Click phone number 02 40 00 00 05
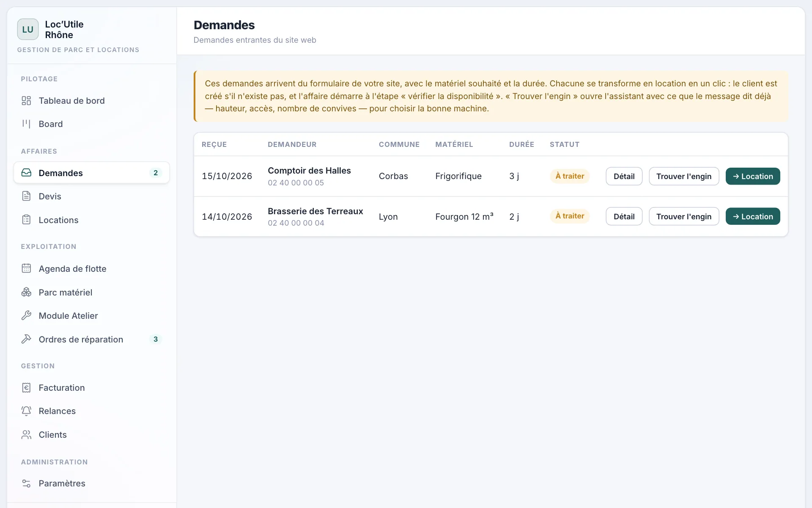Image resolution: width=812 pixels, height=508 pixels. (296, 183)
